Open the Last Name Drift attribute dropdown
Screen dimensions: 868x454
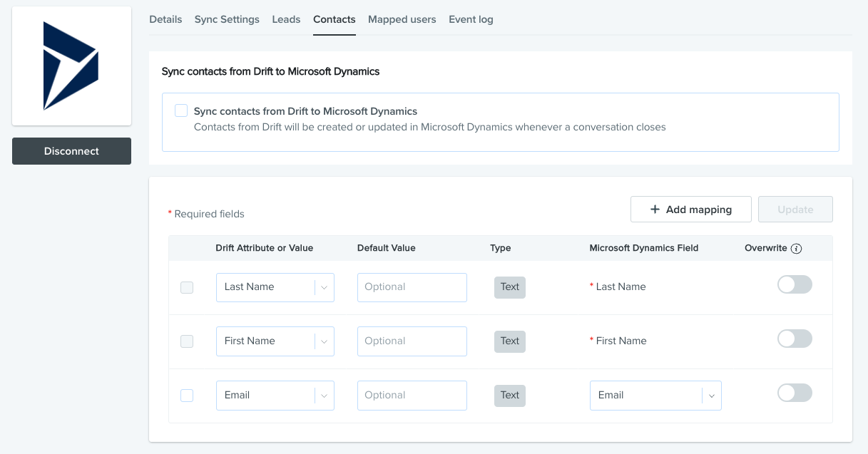pyautogui.click(x=275, y=287)
